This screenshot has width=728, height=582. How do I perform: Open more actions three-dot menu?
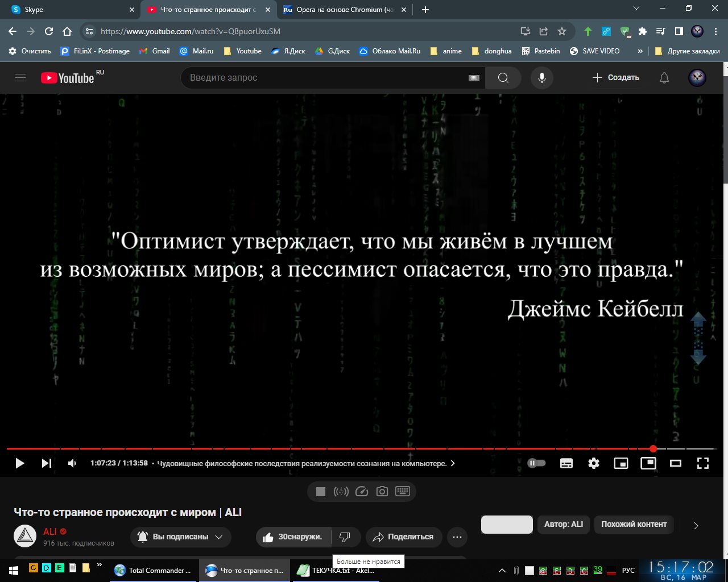coord(457,537)
